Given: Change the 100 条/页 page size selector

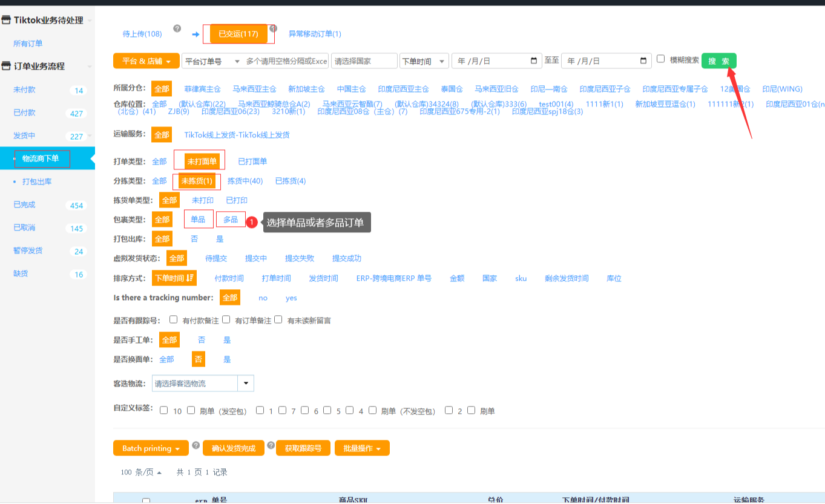Looking at the screenshot, I should (x=141, y=472).
